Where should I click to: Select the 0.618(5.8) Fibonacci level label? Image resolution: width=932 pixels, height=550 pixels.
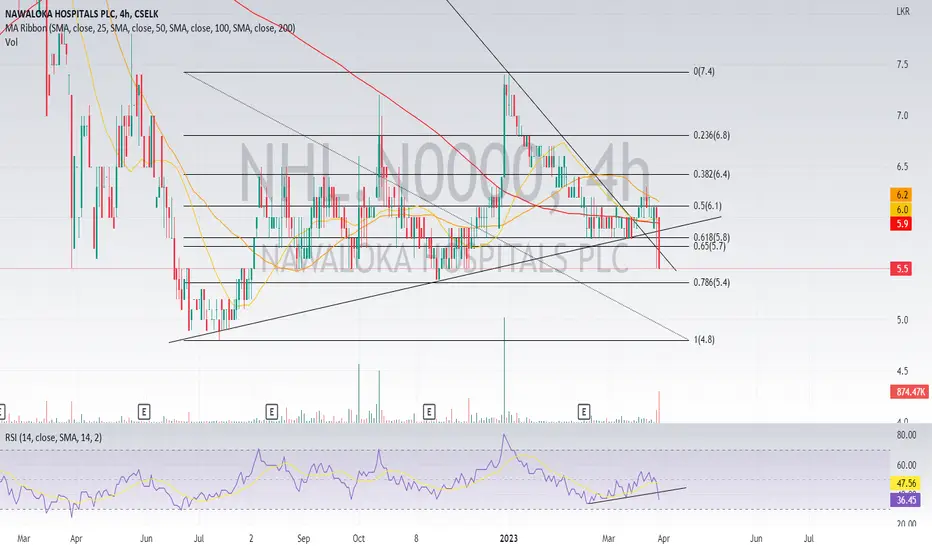(711, 237)
